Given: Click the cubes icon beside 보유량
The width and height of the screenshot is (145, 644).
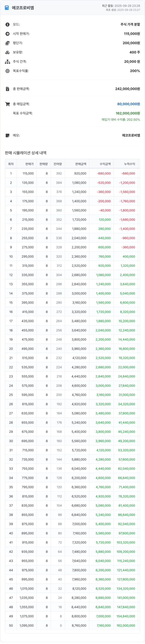Looking at the screenshot, I should pyautogui.click(x=7, y=52).
